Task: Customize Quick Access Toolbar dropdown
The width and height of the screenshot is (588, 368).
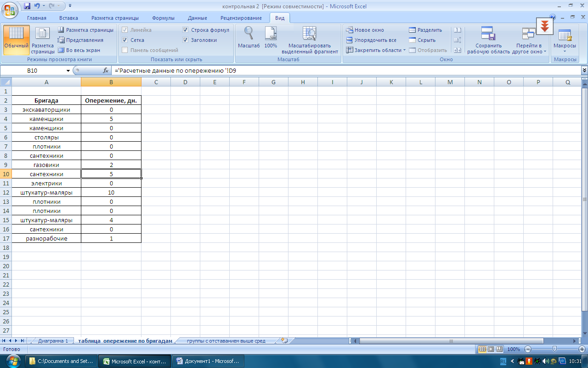Action: 70,6
